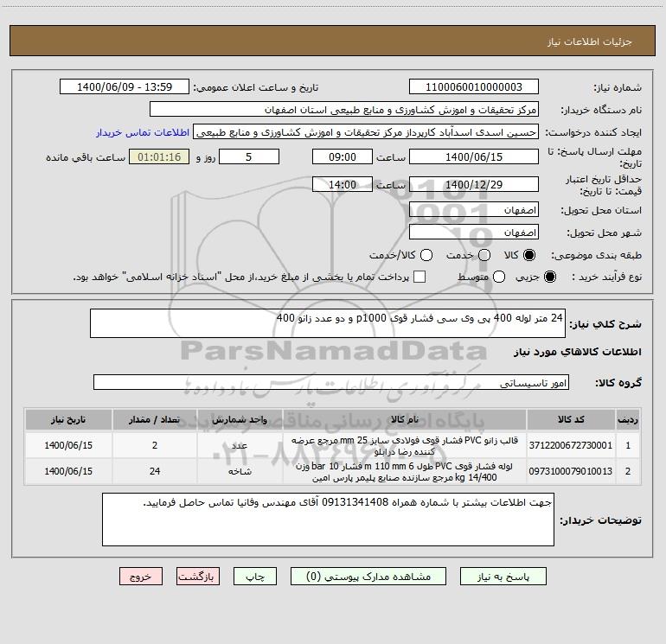Image resolution: width=666 pixels, height=644 pixels.
Task: Click product code 0973100079010013
Action: click(571, 471)
